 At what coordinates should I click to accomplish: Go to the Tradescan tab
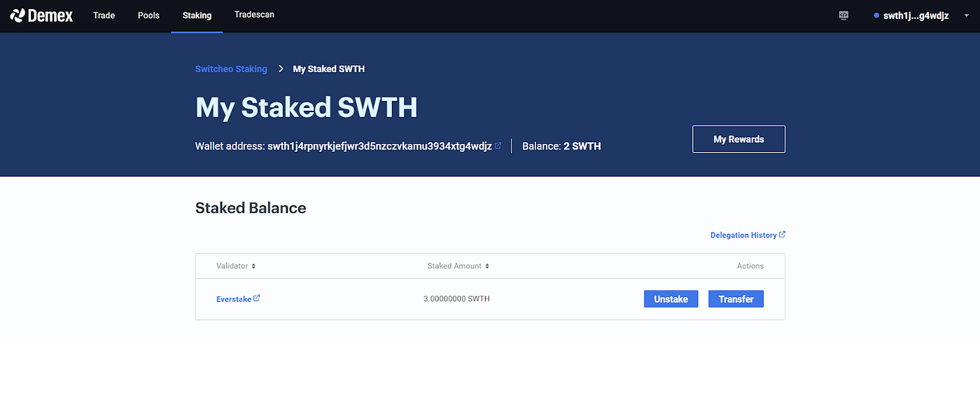(254, 15)
